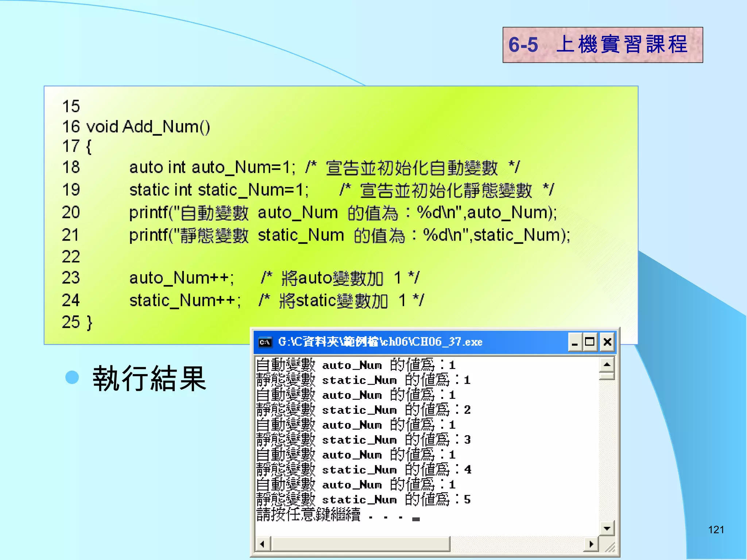Click the slide page number 121
Screen dimensions: 747x560
coord(716,530)
